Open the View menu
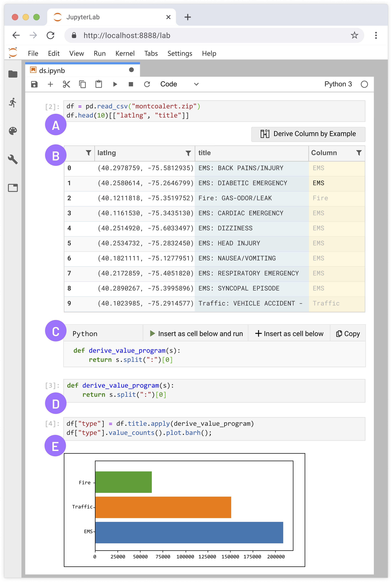 tap(76, 53)
